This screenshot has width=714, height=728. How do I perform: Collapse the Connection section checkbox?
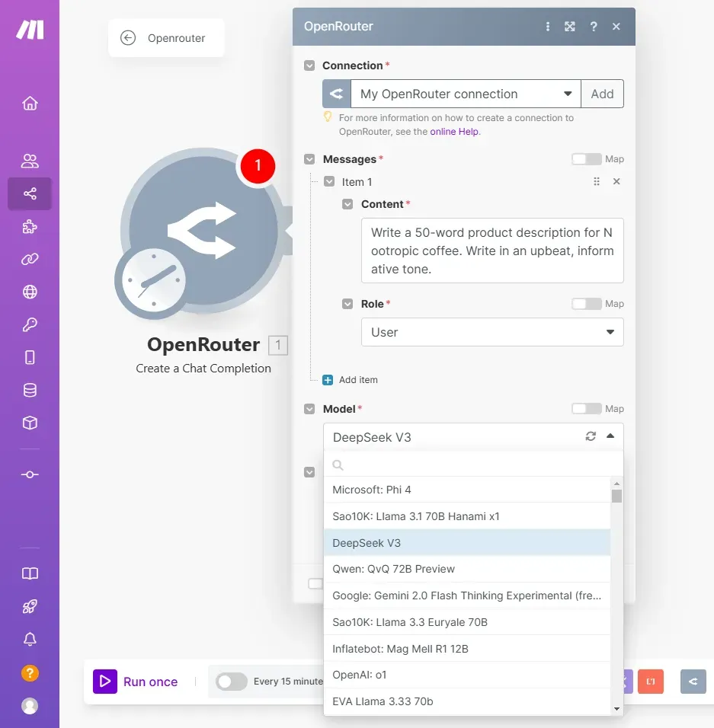pos(309,66)
